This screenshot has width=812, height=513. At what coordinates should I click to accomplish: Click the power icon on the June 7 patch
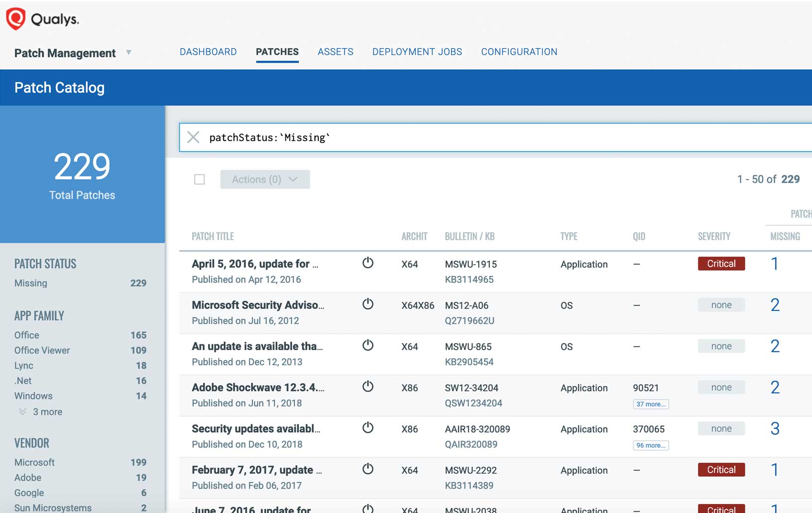(369, 509)
